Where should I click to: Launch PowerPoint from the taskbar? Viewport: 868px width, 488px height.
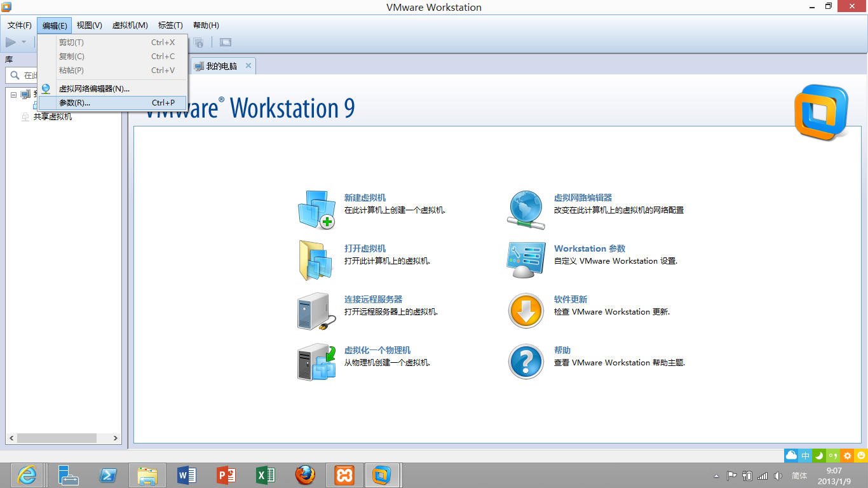pyautogui.click(x=226, y=475)
